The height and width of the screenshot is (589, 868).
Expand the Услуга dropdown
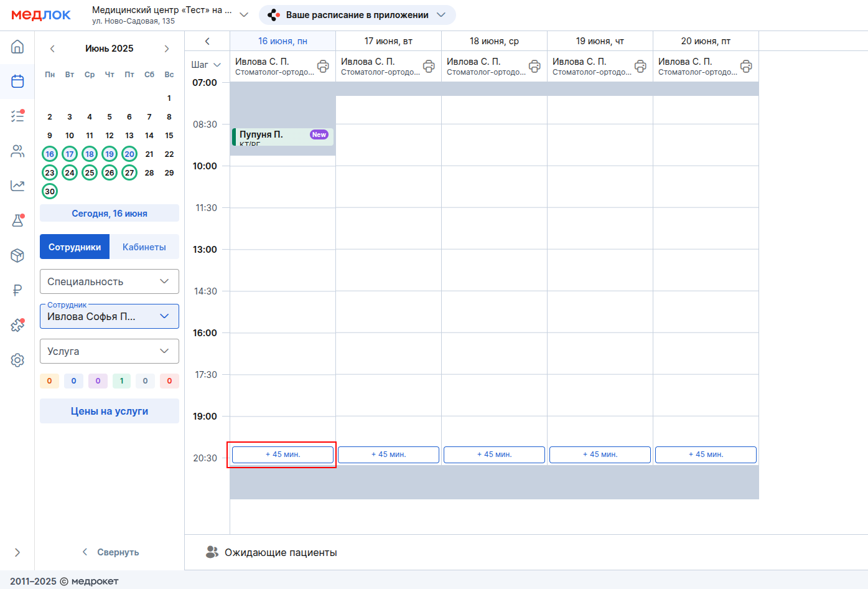pos(110,351)
